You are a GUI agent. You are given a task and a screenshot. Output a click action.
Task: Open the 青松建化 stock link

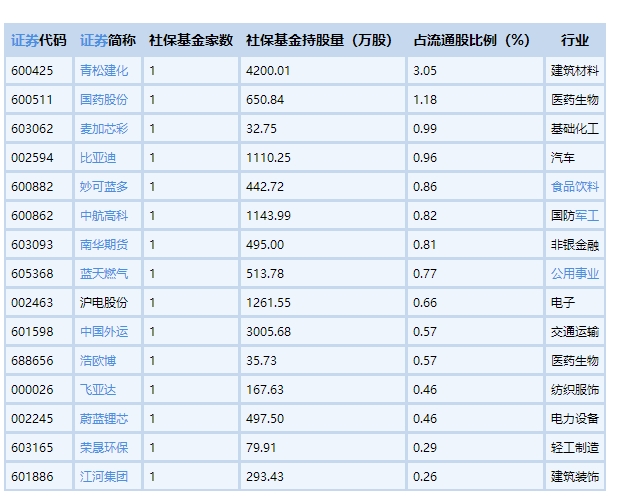click(x=104, y=71)
